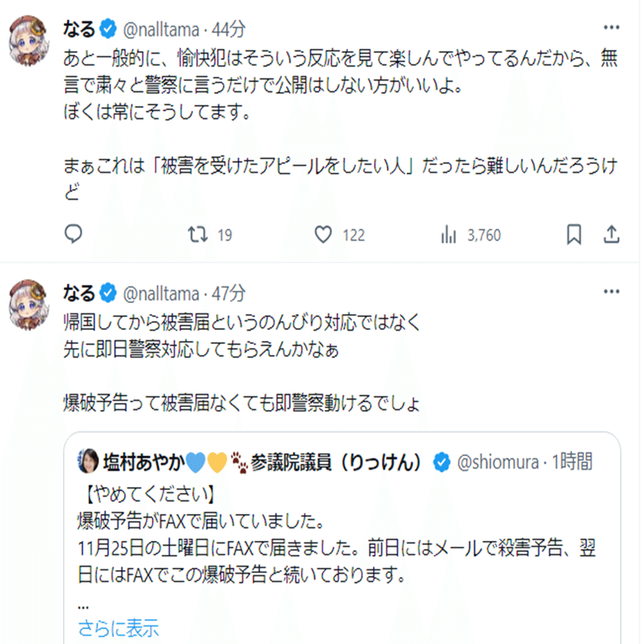Open the avatar of the 44分 tweet
The width and height of the screenshot is (644, 644).
pos(29,43)
